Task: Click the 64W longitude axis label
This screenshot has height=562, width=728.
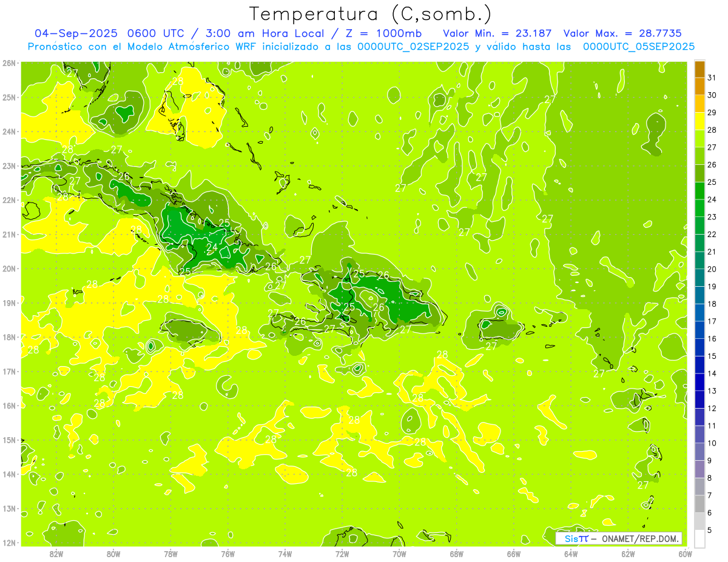Action: tap(571, 554)
